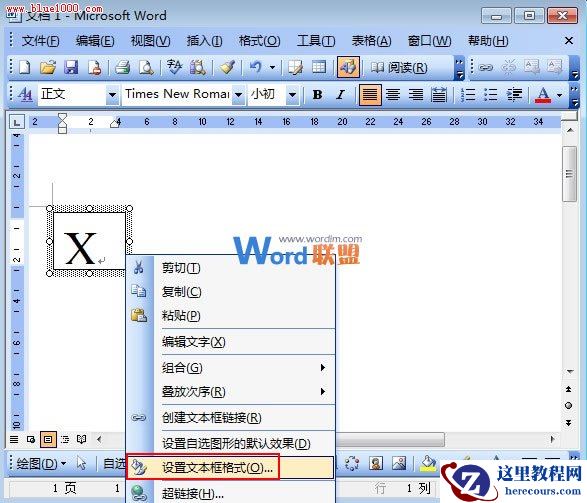
Task: Toggle center alignment
Action: 393,95
